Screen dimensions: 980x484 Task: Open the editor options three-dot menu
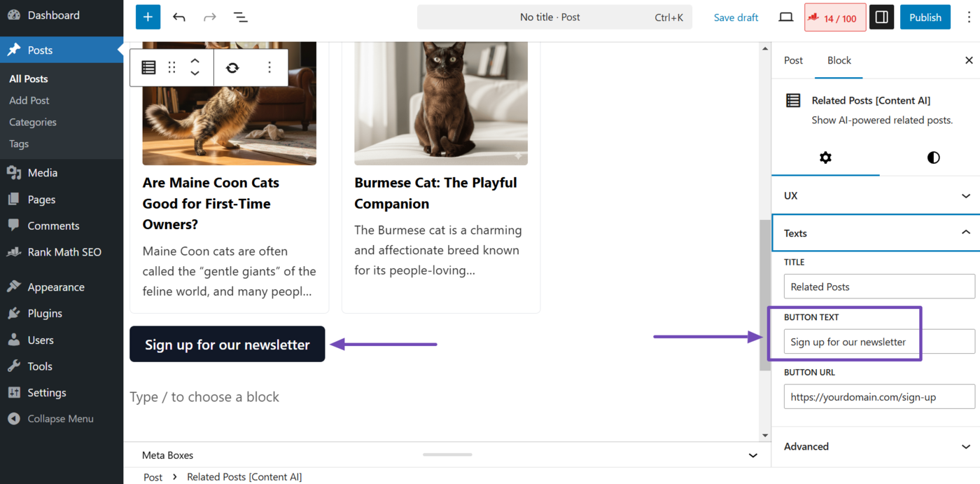tap(968, 17)
